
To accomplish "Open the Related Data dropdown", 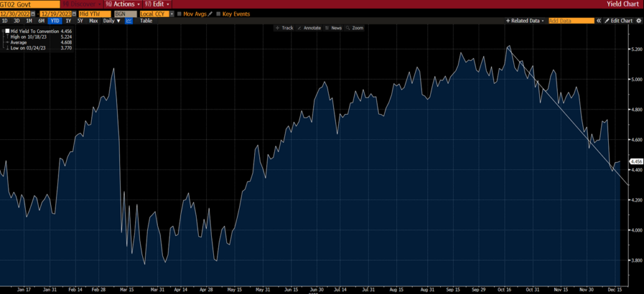I will coord(525,21).
